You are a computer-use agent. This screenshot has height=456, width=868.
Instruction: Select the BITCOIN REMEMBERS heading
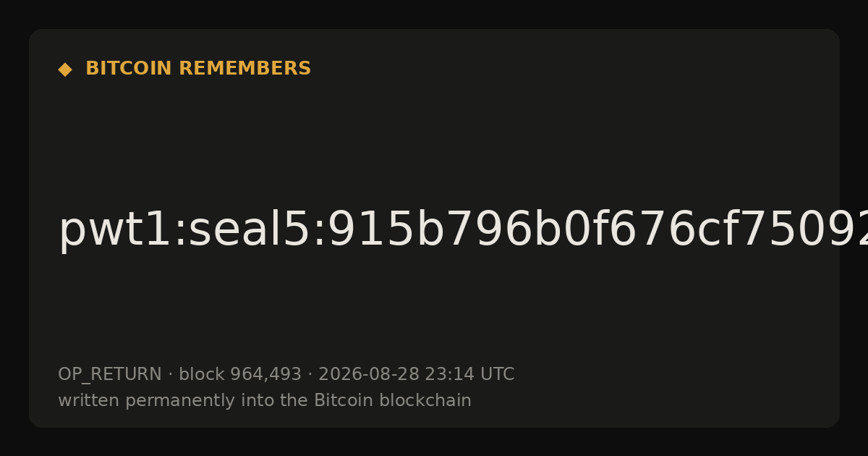pyautogui.click(x=198, y=69)
